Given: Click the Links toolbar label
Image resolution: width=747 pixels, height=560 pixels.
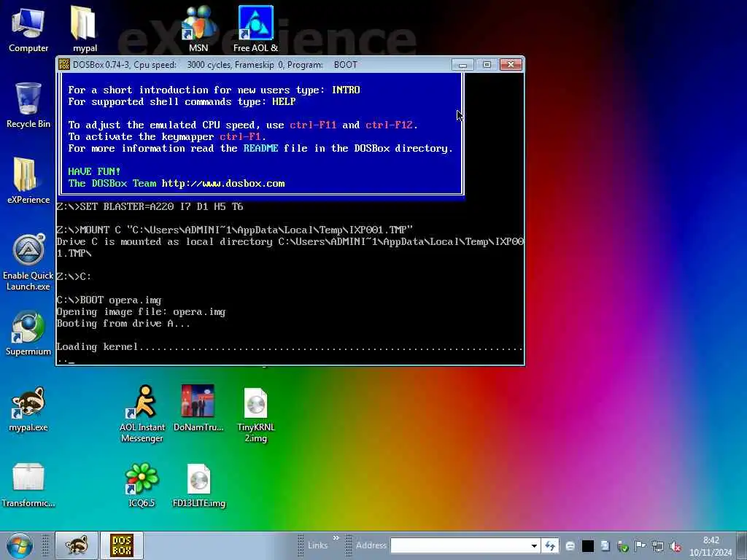Looking at the screenshot, I should click(318, 545).
